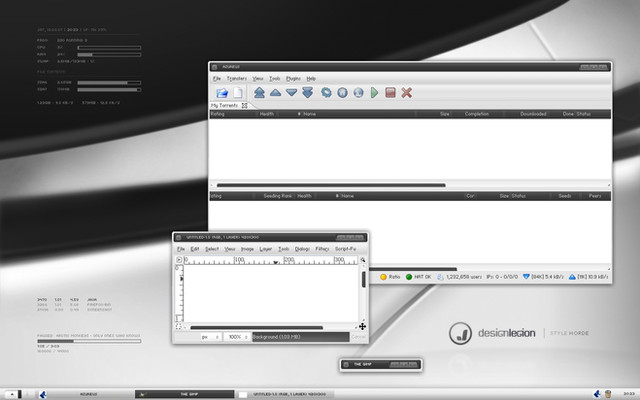Click the round blue home-style icon in toolbar
Viewport: 640px width, 400px height.
pos(342,93)
